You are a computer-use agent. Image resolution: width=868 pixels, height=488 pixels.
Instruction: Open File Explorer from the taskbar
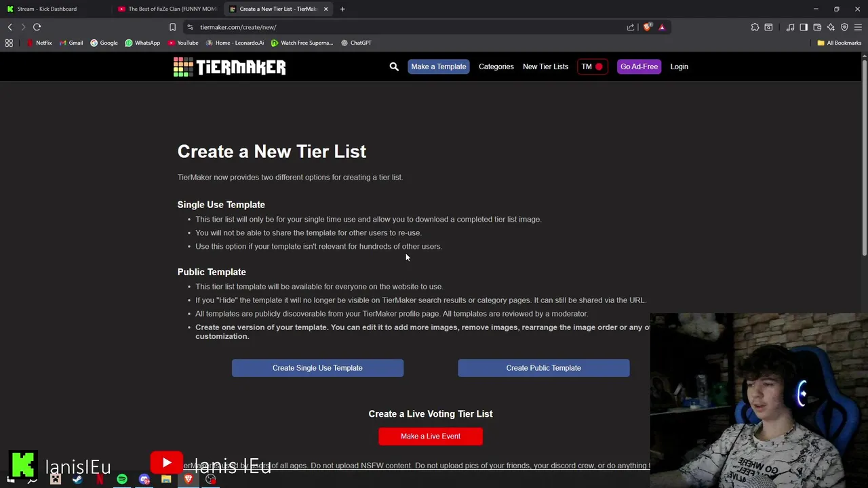coord(166,479)
